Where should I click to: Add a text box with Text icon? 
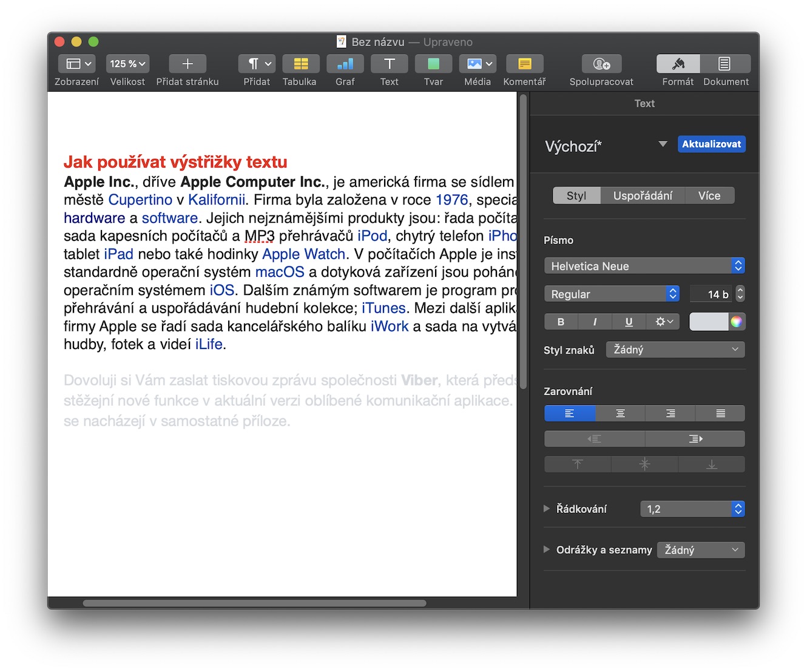[390, 64]
